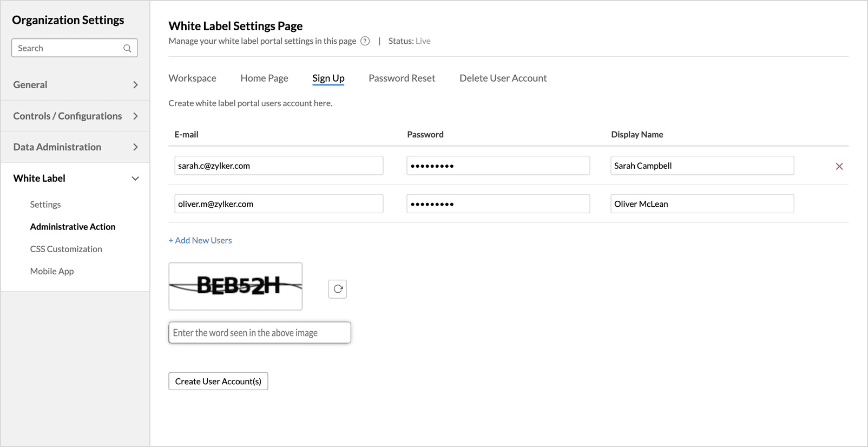Select Settings under White Label

(x=45, y=205)
